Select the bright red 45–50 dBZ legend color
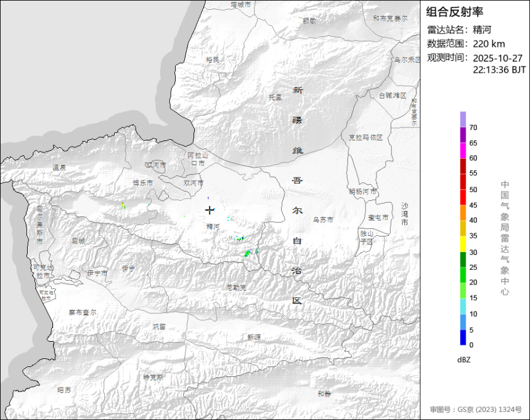 coord(463,197)
